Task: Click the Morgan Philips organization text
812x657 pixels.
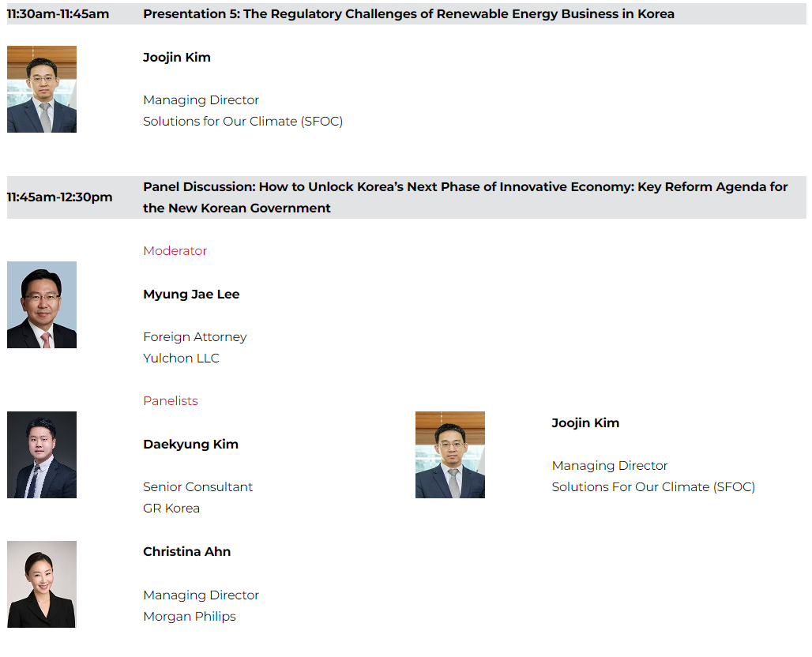Action: point(190,617)
